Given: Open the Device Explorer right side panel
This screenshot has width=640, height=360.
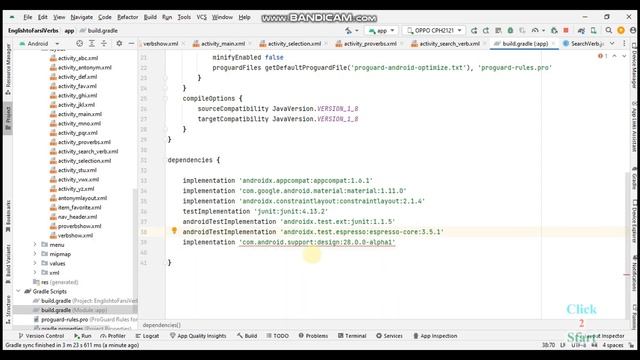Looking at the screenshot, I should pos(634,220).
